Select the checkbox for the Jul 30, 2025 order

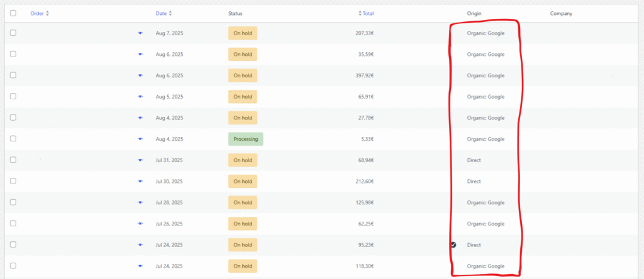(x=13, y=181)
